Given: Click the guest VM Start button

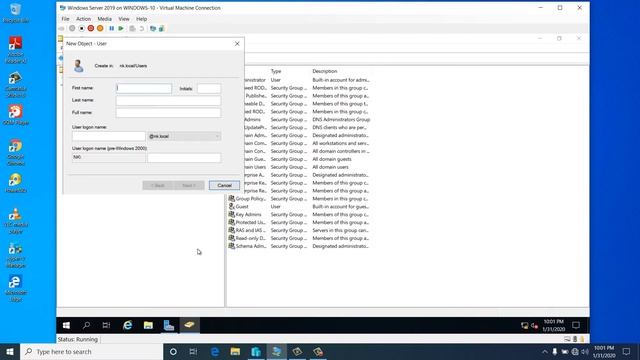Looking at the screenshot, I should tap(66, 325).
